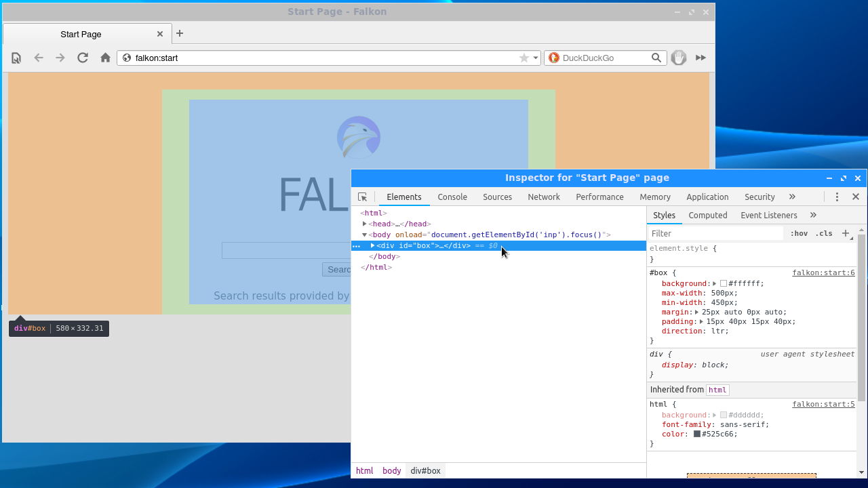Open falkon:start:5 source link
The image size is (868, 488).
click(823, 405)
